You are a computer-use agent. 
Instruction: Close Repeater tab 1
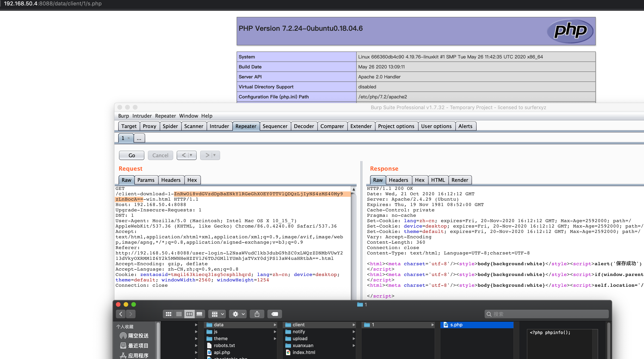click(x=128, y=138)
